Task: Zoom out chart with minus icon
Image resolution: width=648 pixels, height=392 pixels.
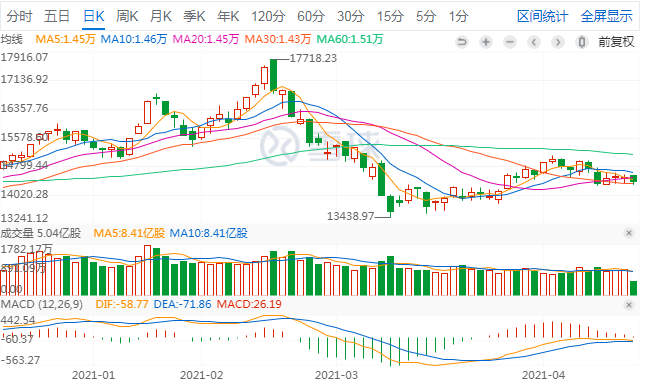Action: pyautogui.click(x=510, y=42)
